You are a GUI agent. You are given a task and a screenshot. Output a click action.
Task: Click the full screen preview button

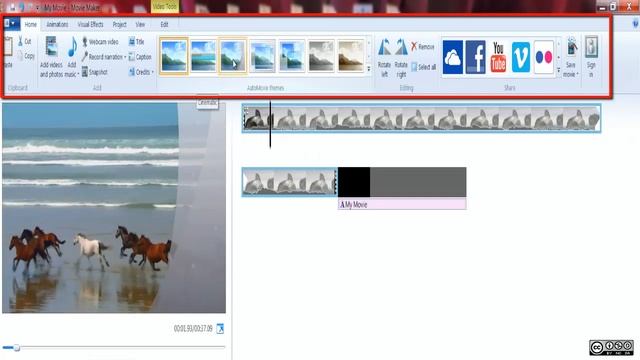point(220,329)
